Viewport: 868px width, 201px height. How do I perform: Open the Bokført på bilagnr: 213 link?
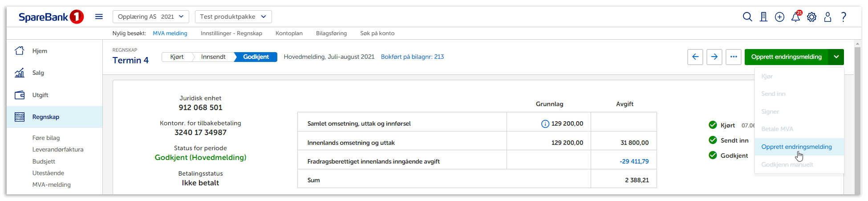412,57
